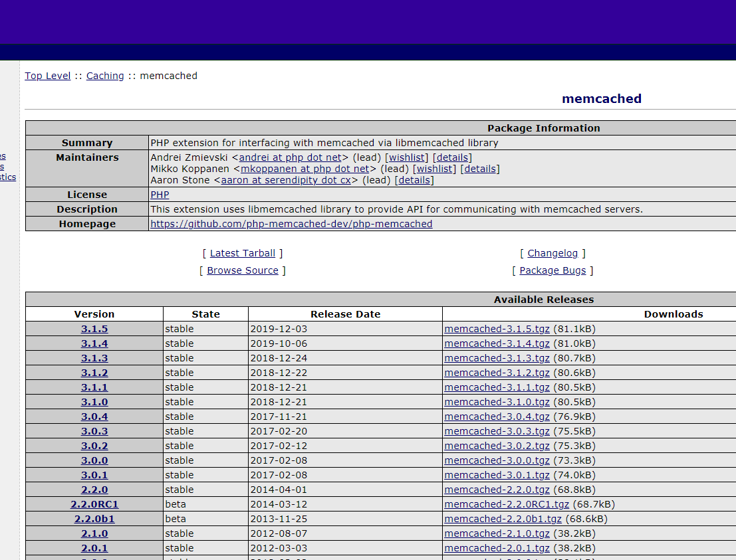The height and width of the screenshot is (560, 736).
Task: View the Changelog link
Action: (x=552, y=253)
